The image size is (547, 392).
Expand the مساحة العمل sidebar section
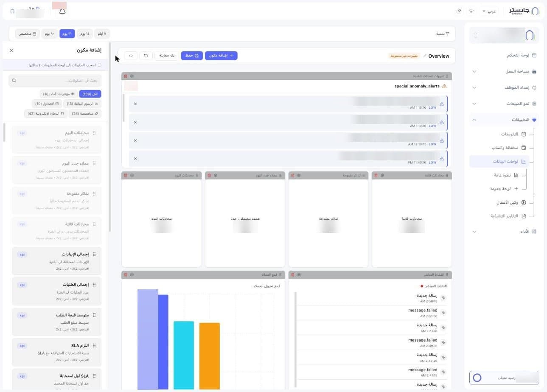(504, 71)
